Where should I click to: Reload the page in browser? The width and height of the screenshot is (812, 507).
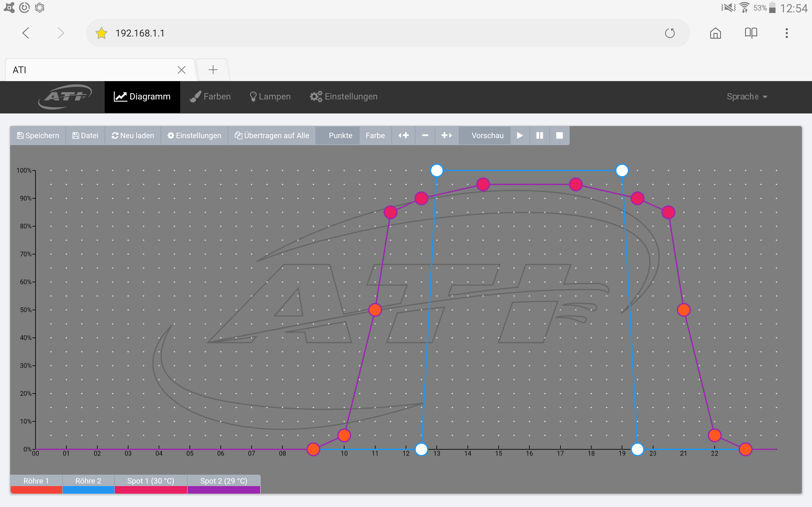tap(670, 33)
